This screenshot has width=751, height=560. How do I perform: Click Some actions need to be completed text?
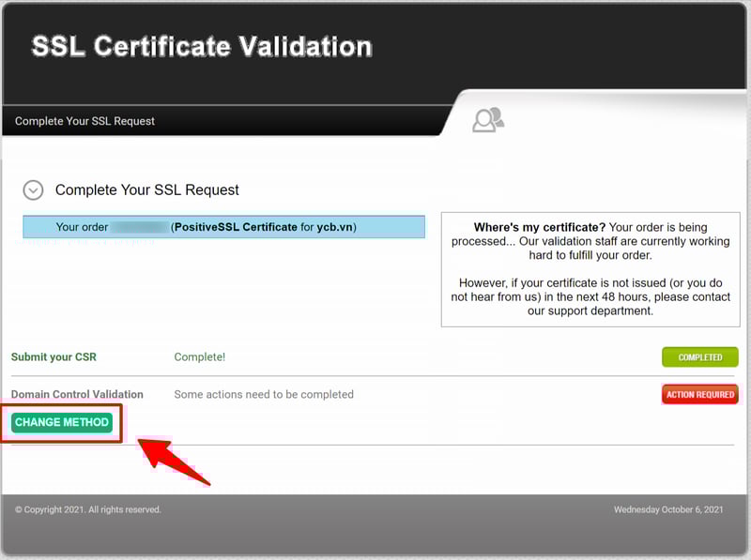tap(264, 395)
